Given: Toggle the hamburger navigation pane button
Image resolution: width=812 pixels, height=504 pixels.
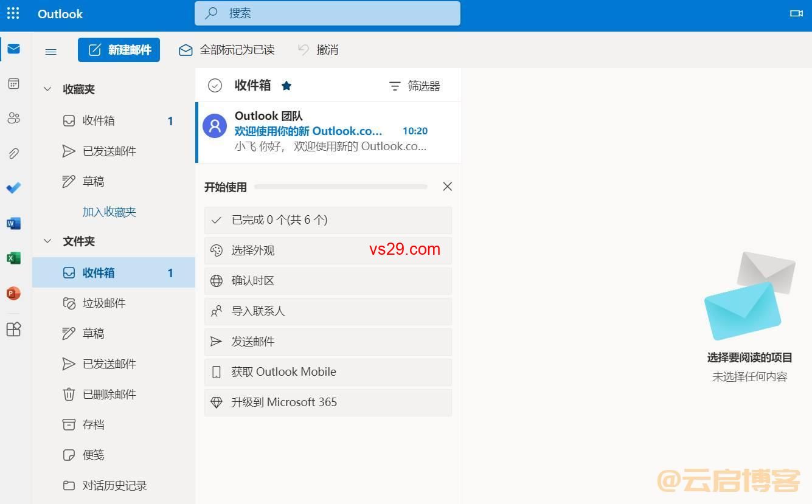Looking at the screenshot, I should point(51,51).
